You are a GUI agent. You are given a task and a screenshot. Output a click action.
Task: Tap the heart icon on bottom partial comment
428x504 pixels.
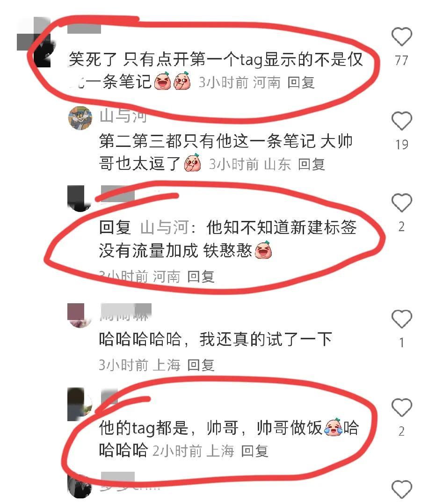[402, 489]
